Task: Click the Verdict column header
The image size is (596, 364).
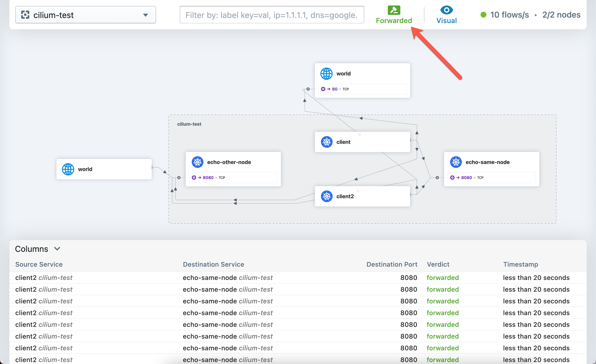Action: coord(438,264)
